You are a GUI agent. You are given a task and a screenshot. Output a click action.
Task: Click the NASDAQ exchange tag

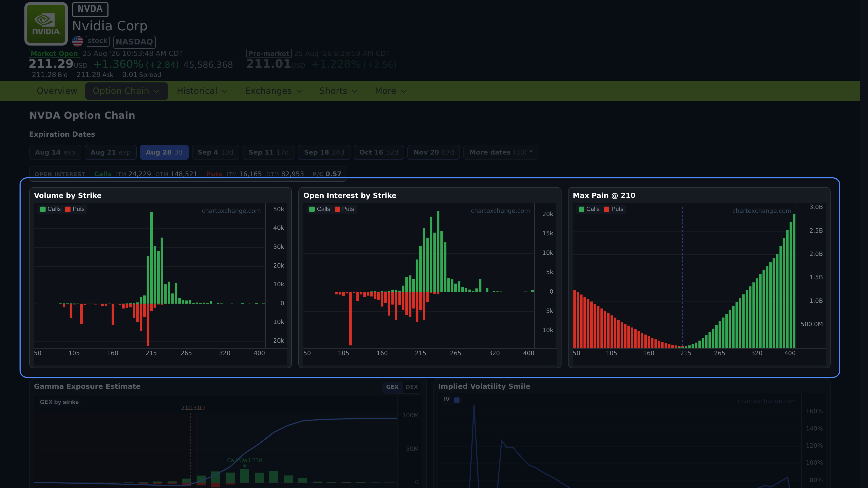coord(135,42)
